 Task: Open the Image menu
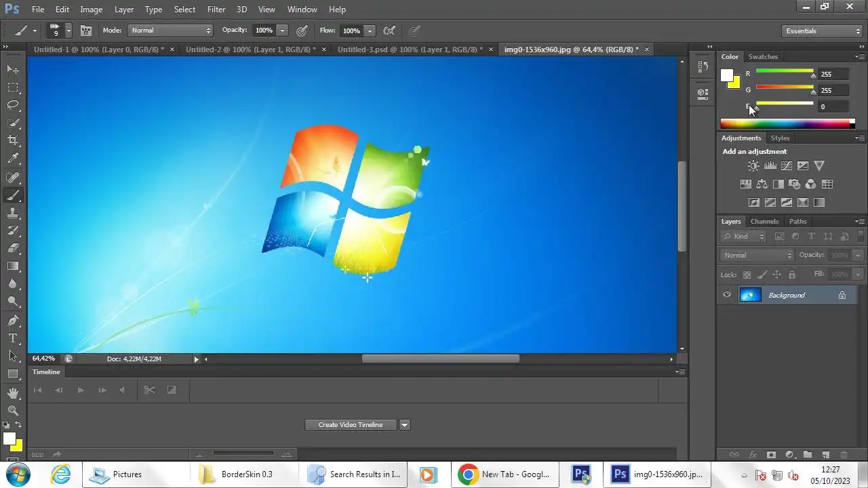[92, 9]
